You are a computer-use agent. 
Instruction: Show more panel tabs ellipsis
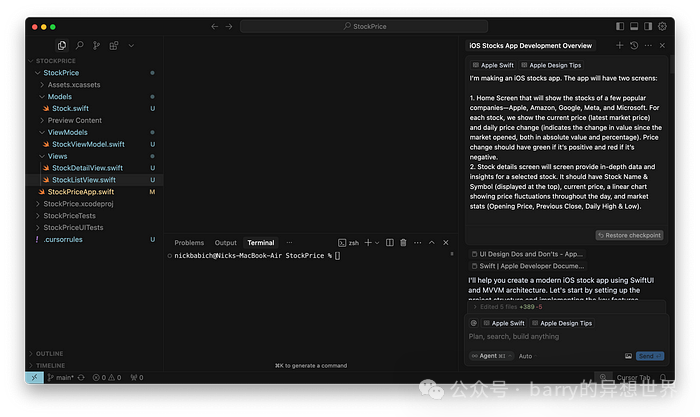pyautogui.click(x=289, y=243)
